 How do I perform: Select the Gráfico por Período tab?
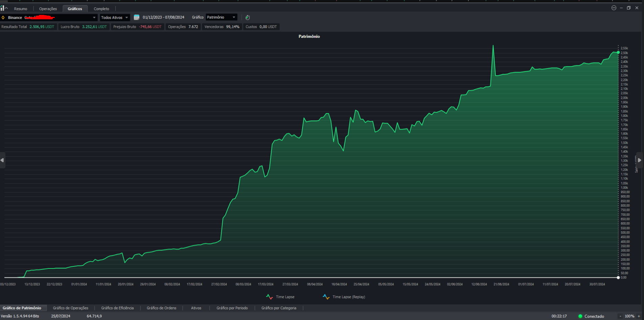point(232,308)
